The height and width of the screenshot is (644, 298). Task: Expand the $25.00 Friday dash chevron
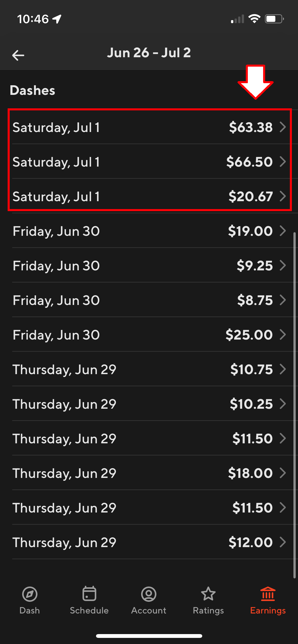pos(283,334)
